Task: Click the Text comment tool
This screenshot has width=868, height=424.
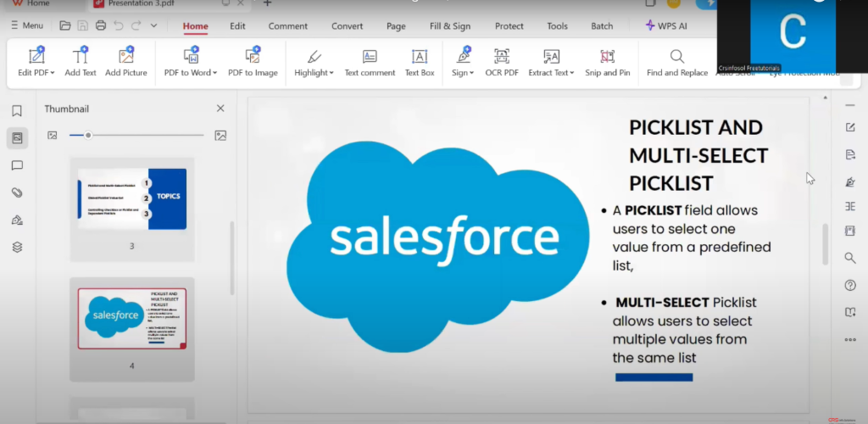Action: coord(370,58)
